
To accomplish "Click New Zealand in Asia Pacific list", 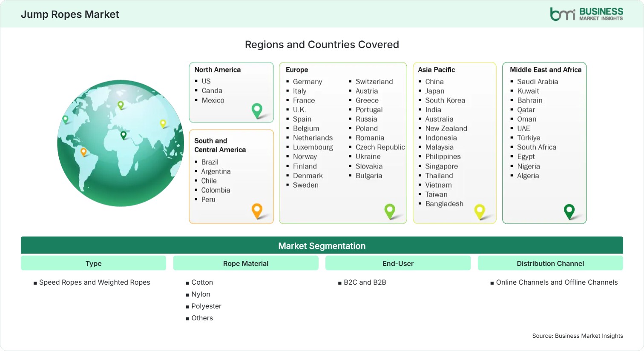I will tap(446, 128).
